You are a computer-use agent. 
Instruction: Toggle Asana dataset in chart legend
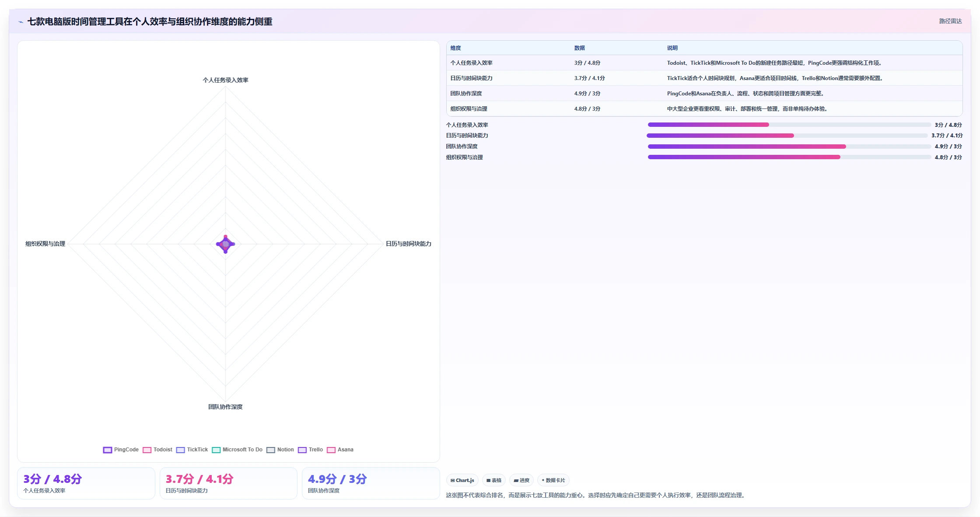click(x=340, y=450)
